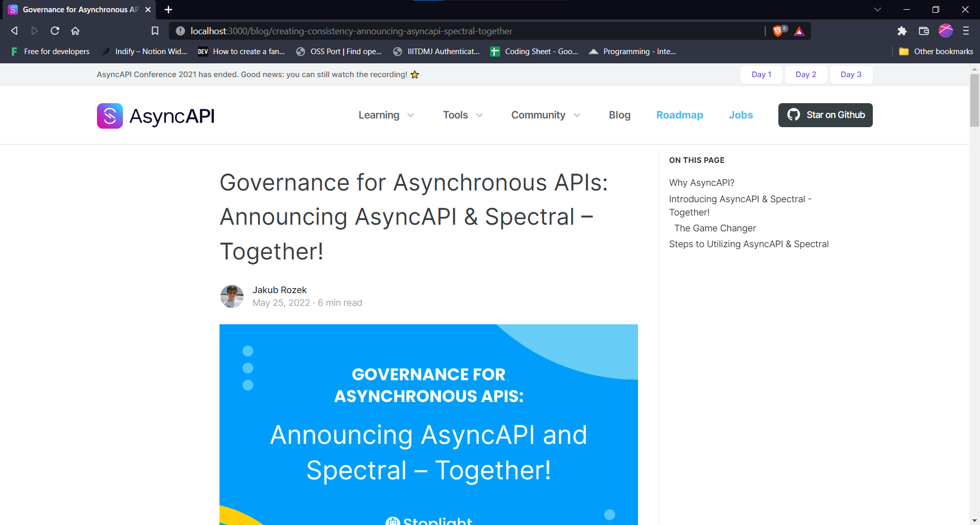This screenshot has height=525, width=980.
Task: Open the Roadmap nav link
Action: coord(679,115)
